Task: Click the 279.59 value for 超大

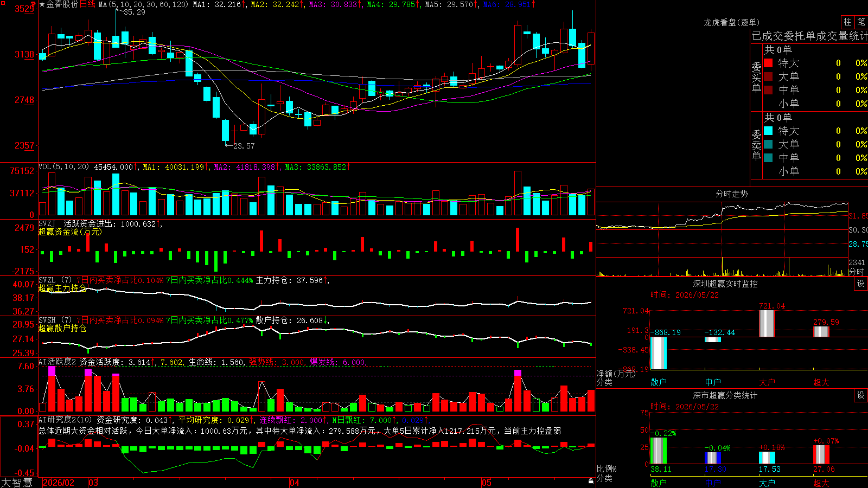Action: pos(826,322)
